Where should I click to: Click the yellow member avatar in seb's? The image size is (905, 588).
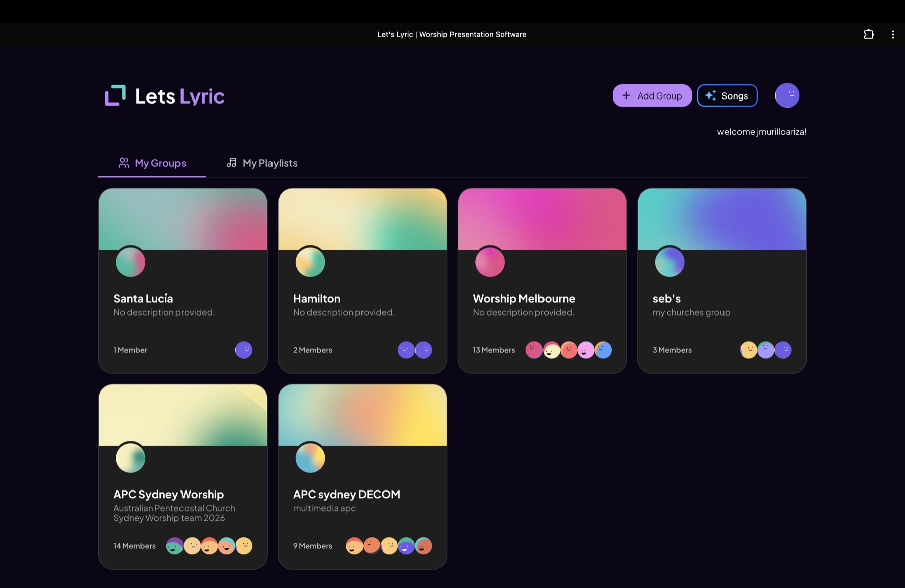(748, 350)
